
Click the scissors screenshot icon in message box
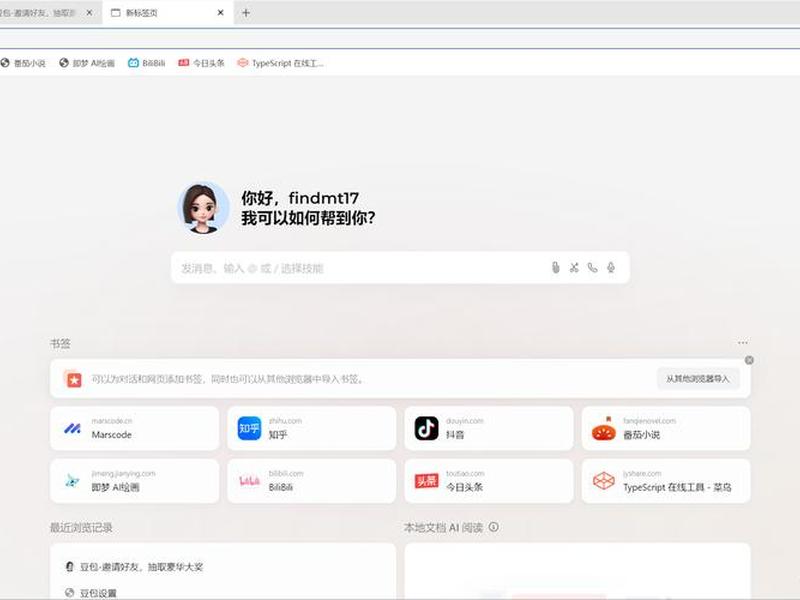pos(574,267)
